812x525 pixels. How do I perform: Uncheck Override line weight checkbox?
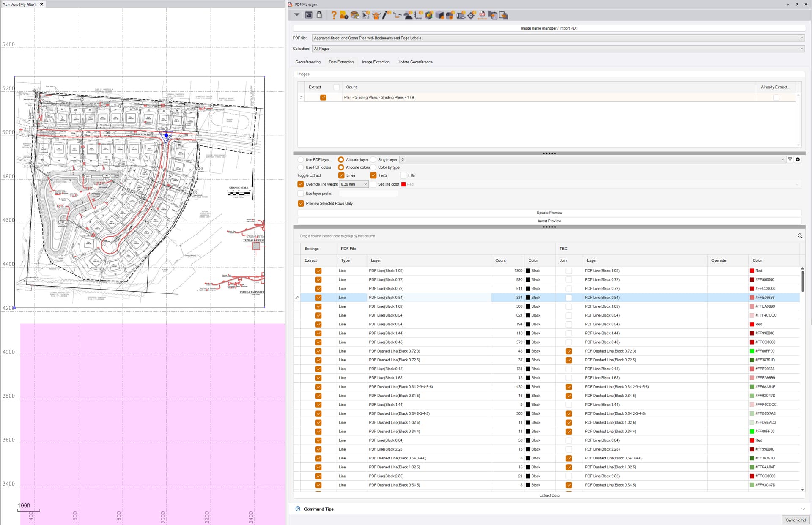click(301, 184)
